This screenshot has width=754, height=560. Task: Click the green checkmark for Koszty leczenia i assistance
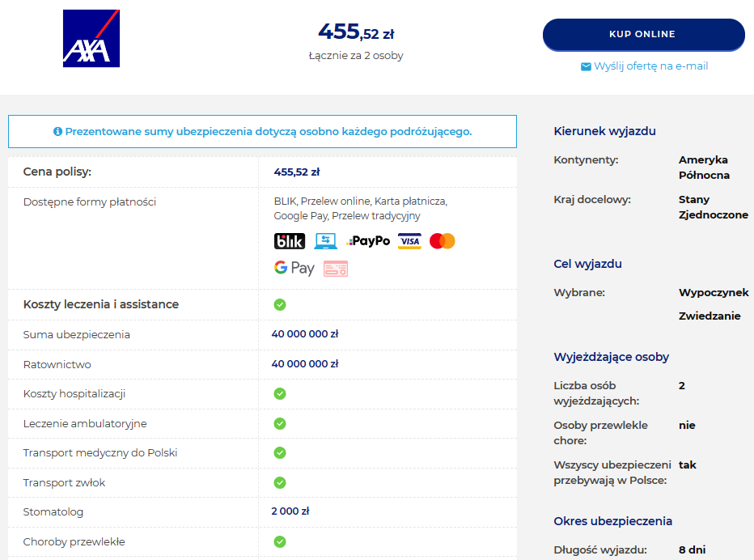click(x=280, y=304)
